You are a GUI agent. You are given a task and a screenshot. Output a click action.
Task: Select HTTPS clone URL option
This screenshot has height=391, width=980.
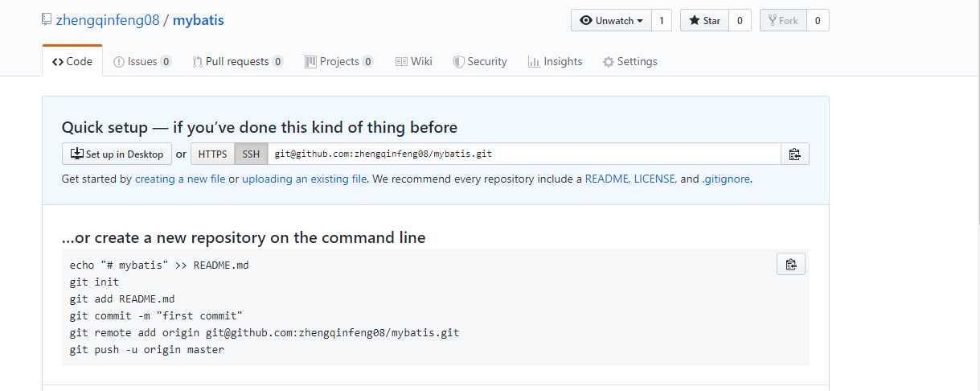tap(212, 154)
